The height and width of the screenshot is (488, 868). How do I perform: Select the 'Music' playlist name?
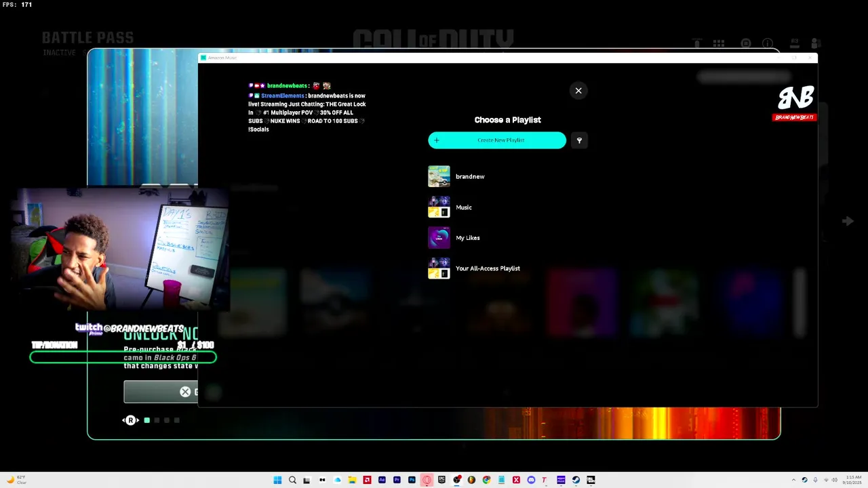(464, 207)
